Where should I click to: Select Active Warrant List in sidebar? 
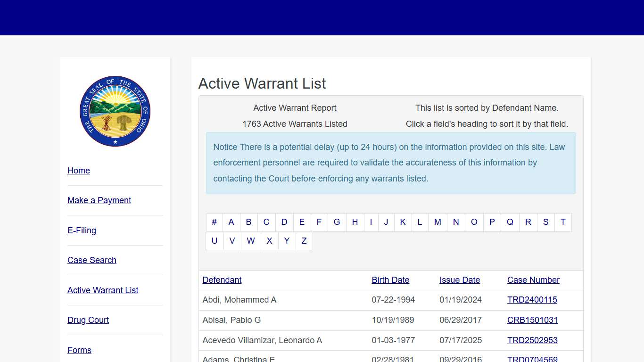(x=103, y=290)
